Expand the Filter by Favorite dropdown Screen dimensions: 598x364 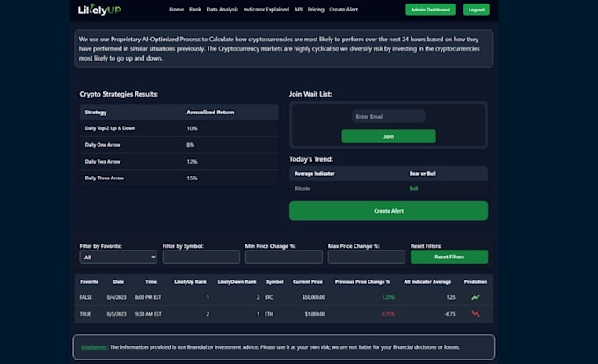[x=118, y=257]
